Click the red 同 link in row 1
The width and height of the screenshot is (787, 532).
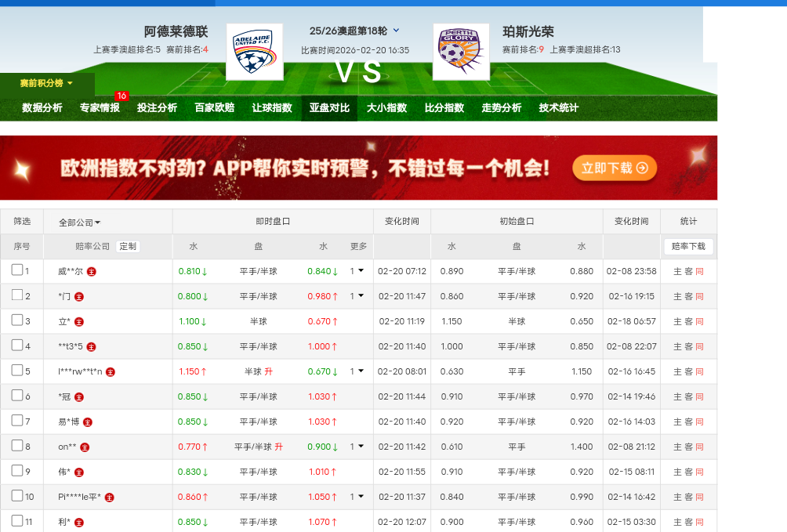pos(699,272)
